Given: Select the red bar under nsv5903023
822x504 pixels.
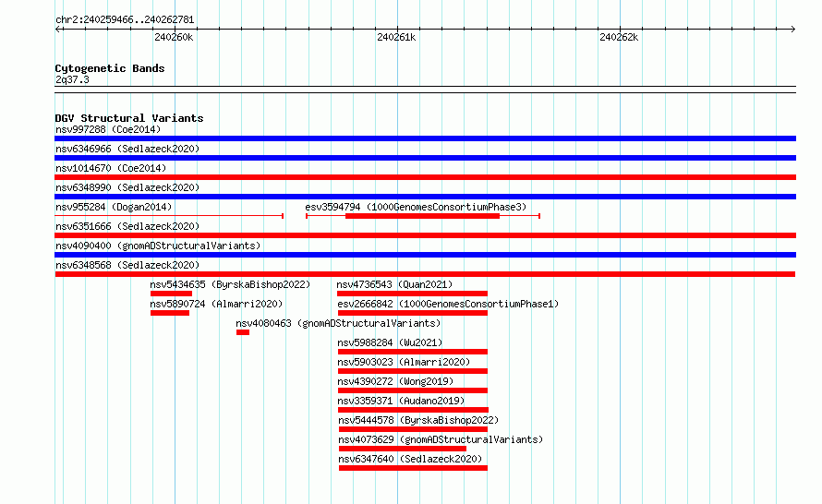Looking at the screenshot, I should (413, 371).
